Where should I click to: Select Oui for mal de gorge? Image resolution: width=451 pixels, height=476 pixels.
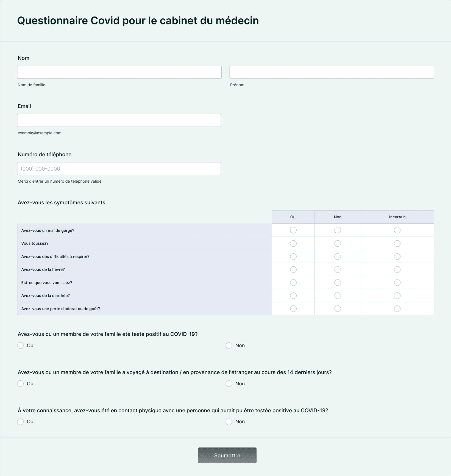point(293,230)
